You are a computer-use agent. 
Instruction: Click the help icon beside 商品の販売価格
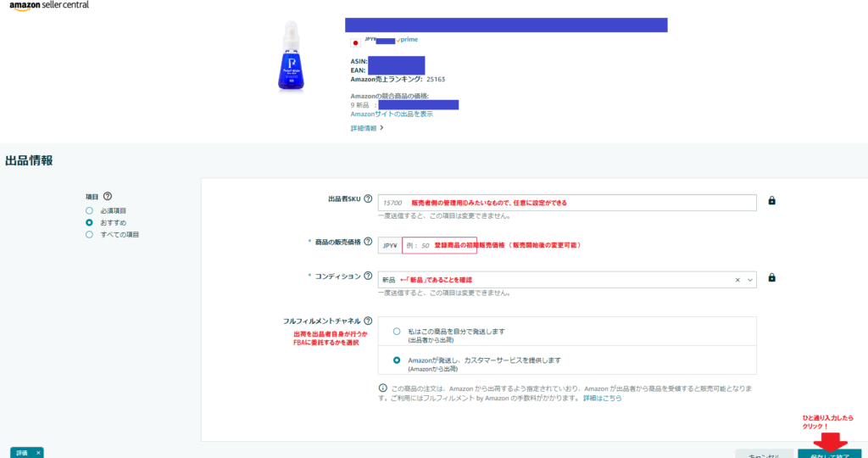(x=368, y=242)
